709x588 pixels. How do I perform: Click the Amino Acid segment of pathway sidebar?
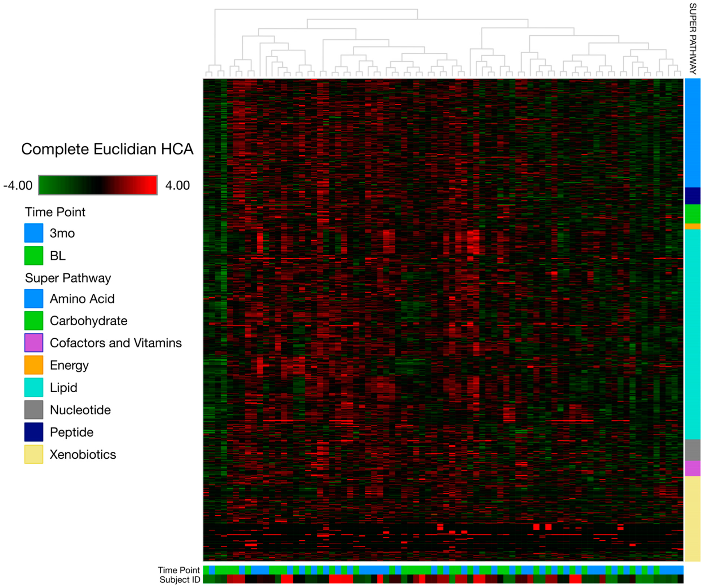coord(693,133)
